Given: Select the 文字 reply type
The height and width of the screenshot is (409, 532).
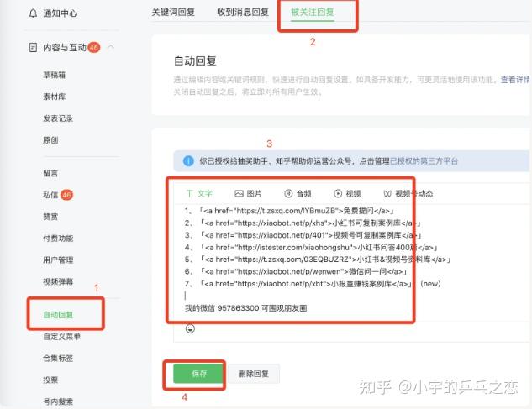Looking at the screenshot, I should coord(199,194).
